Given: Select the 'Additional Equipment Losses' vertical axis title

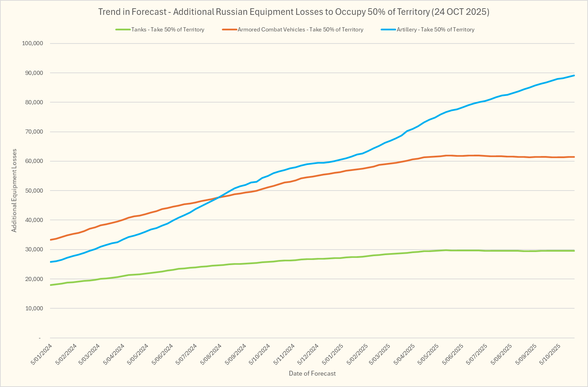Looking at the screenshot, I should point(14,190).
